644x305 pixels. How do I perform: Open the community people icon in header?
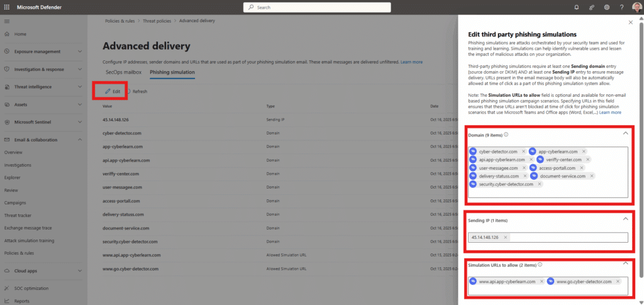pos(592,8)
